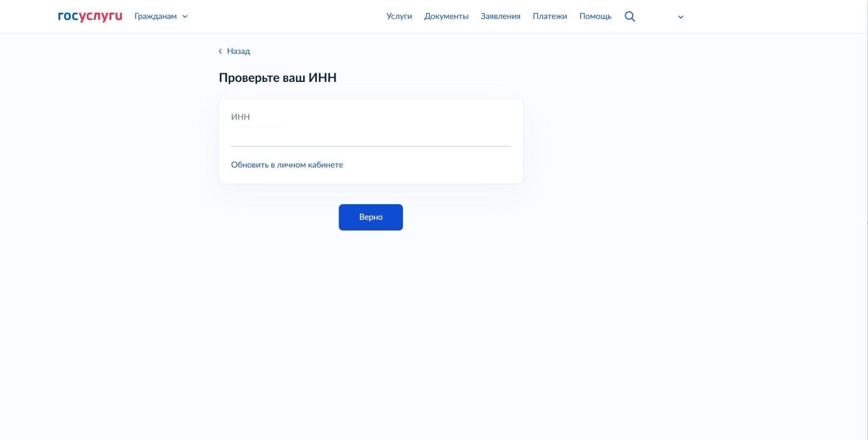Click the back arrow chevron before Назад

(220, 51)
